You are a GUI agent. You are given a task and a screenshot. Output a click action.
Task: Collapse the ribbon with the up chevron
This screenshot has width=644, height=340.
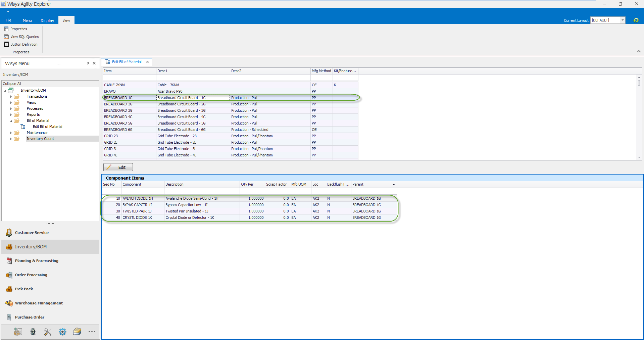(x=639, y=51)
